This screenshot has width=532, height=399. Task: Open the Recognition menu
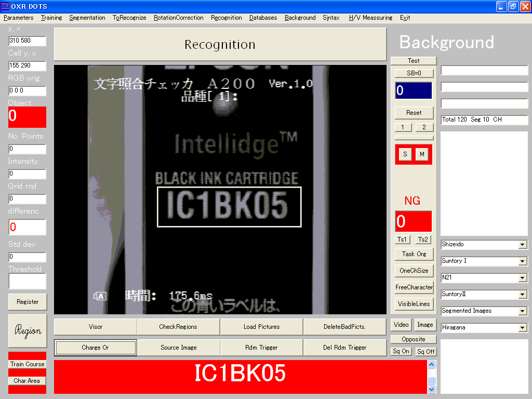pyautogui.click(x=227, y=18)
